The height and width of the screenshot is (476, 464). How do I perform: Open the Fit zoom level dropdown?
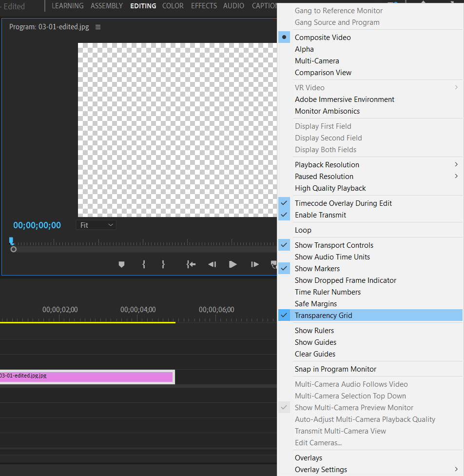(96, 224)
